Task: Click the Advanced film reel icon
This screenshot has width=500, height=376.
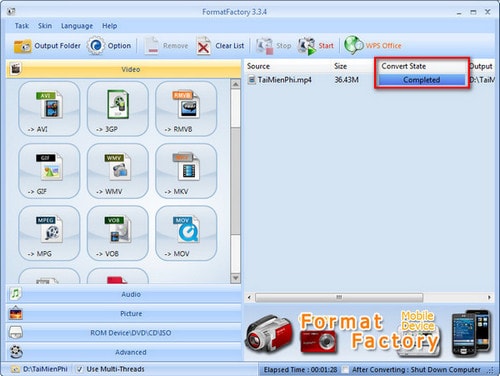Action: click(16, 352)
